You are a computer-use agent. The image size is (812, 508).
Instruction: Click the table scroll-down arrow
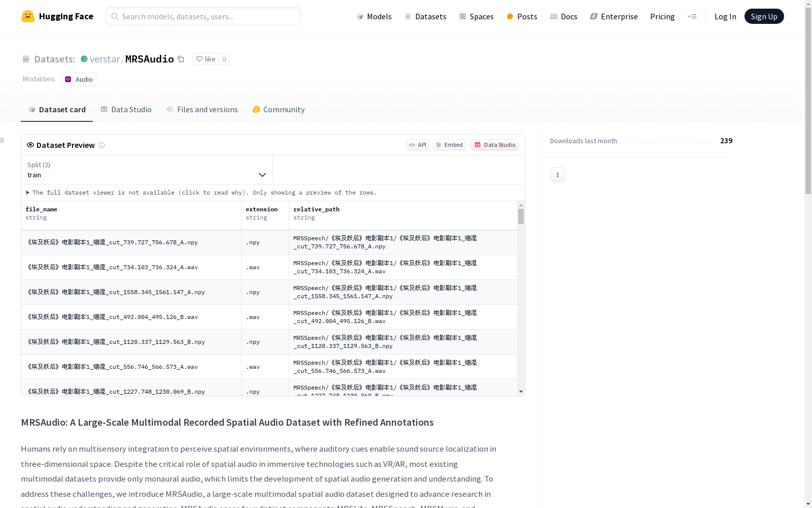(521, 392)
